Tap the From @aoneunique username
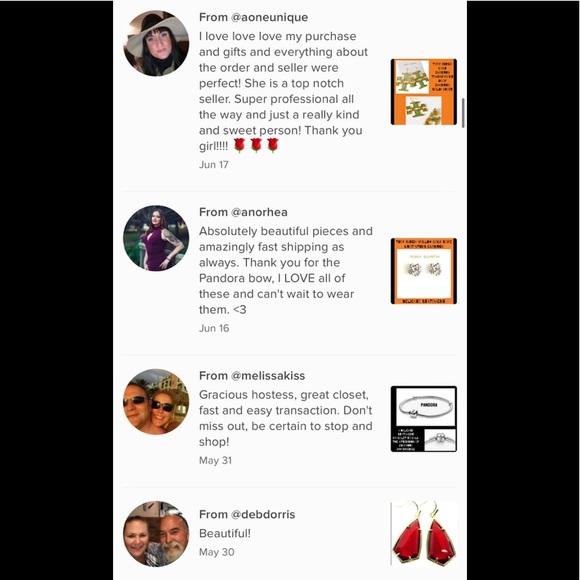Image resolution: width=580 pixels, height=580 pixels. [x=253, y=17]
